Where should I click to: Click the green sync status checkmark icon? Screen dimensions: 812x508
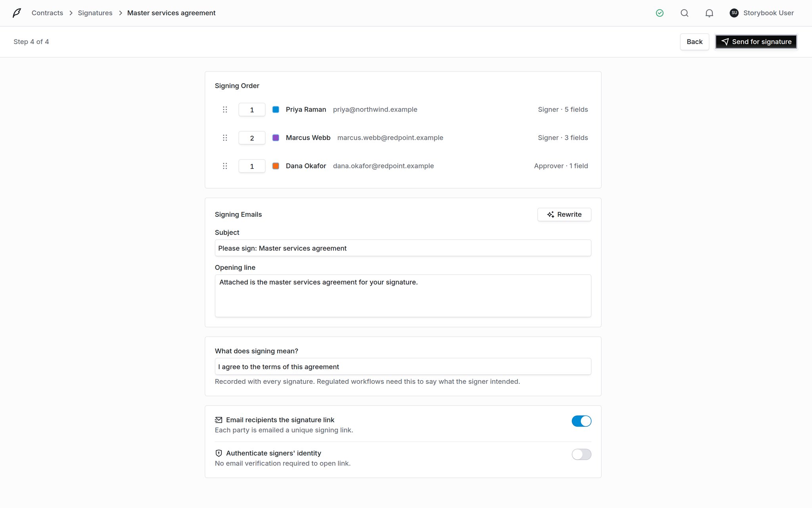[x=660, y=13]
